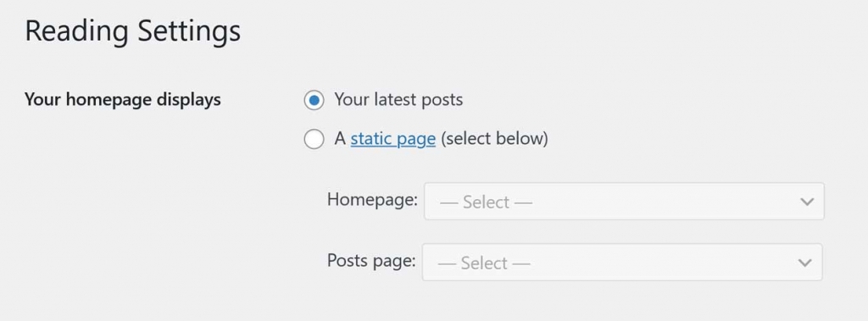Open the "static page" hyperlink
The height and width of the screenshot is (321, 868).
tap(393, 138)
